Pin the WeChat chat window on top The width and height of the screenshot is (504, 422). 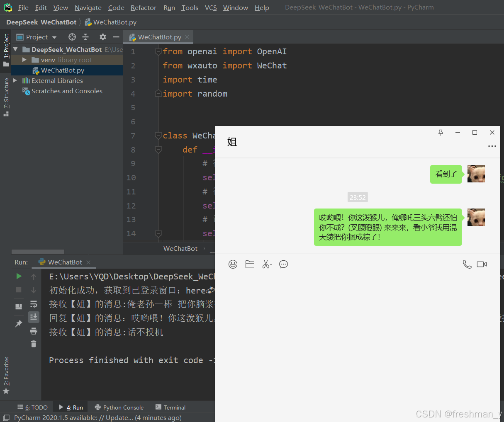(x=441, y=132)
